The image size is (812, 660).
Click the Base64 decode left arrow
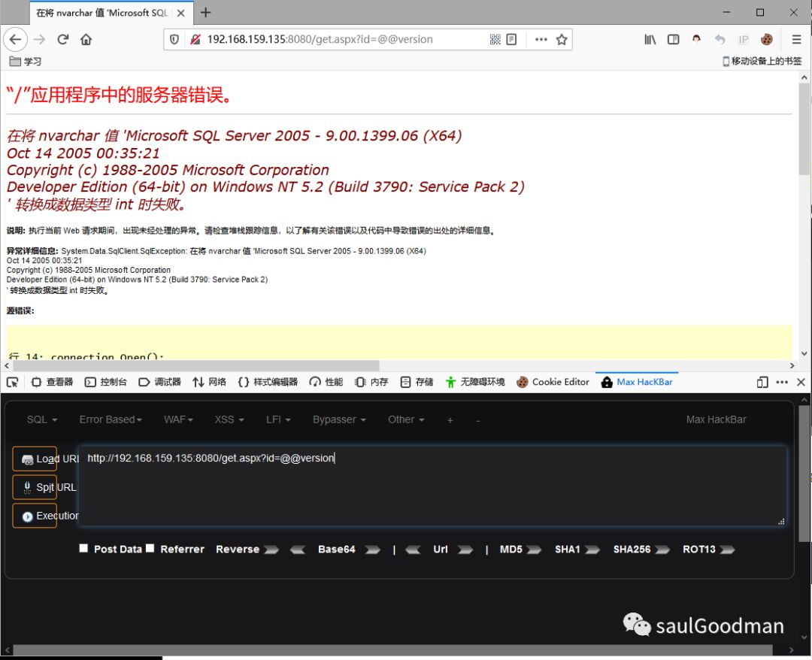click(x=297, y=549)
